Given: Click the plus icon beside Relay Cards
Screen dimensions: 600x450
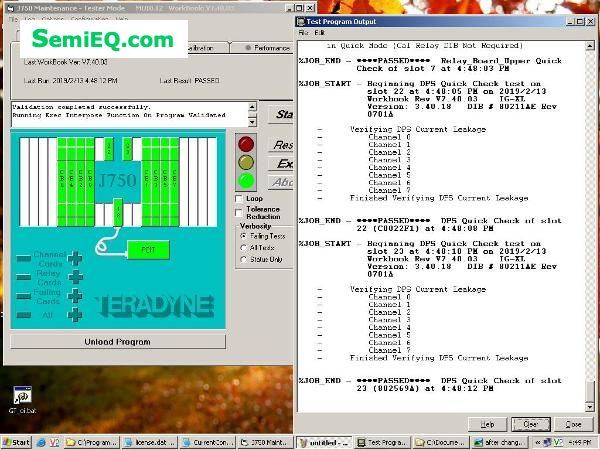Looking at the screenshot, I should pyautogui.click(x=75, y=277).
